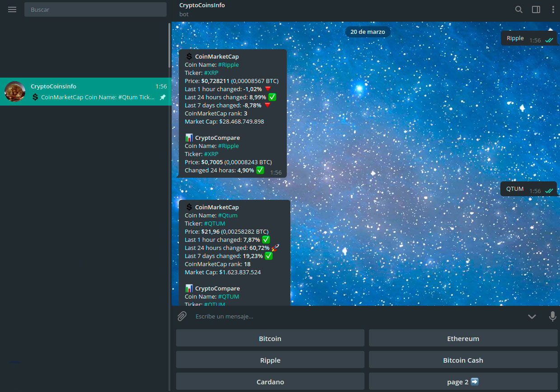Click chart icon beside Qtum CryptoCompare header
560x392 pixels.
point(189,289)
